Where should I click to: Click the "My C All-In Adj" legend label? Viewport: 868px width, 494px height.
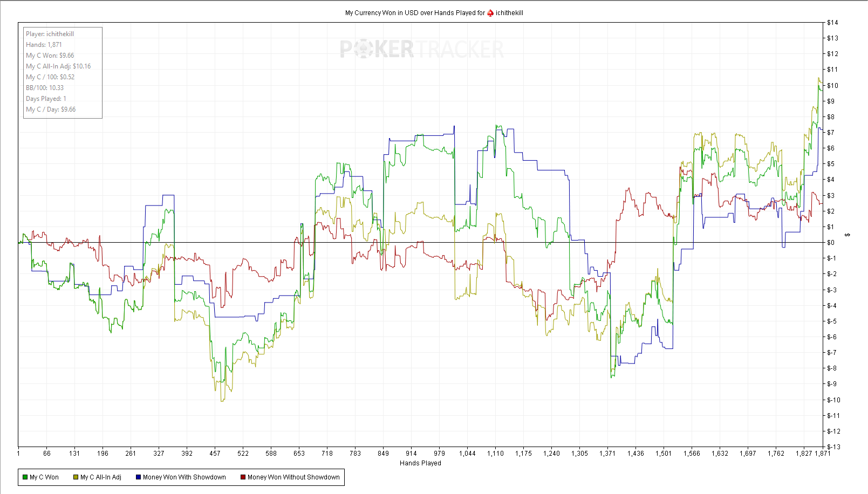[101, 477]
